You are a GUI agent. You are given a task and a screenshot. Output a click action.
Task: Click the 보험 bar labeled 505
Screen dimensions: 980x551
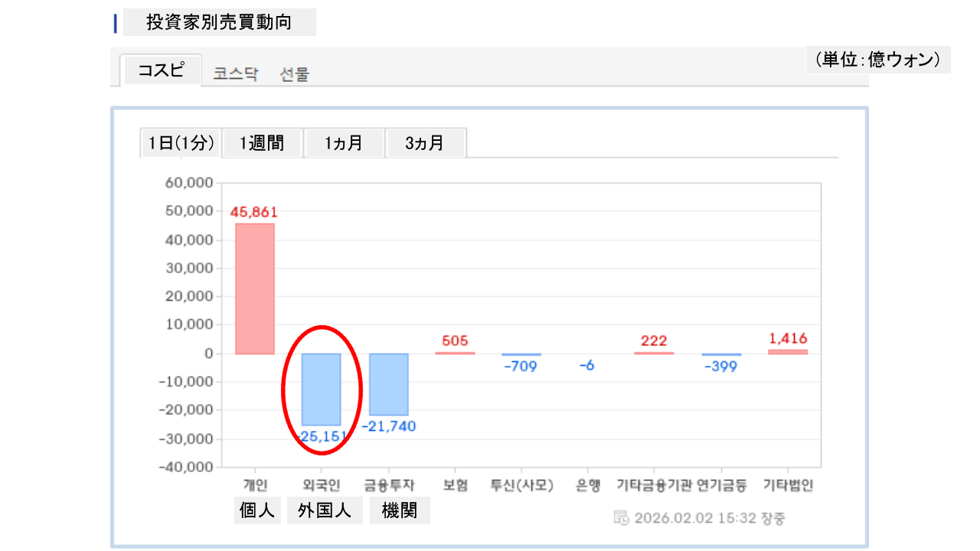point(455,353)
